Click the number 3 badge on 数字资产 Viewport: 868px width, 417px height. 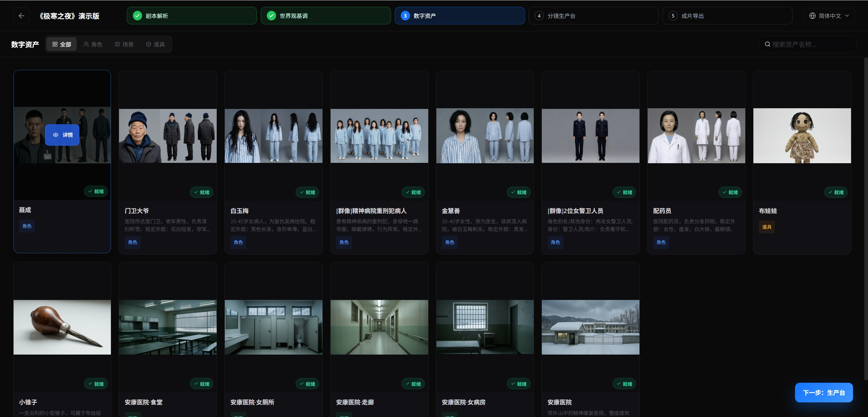click(405, 16)
